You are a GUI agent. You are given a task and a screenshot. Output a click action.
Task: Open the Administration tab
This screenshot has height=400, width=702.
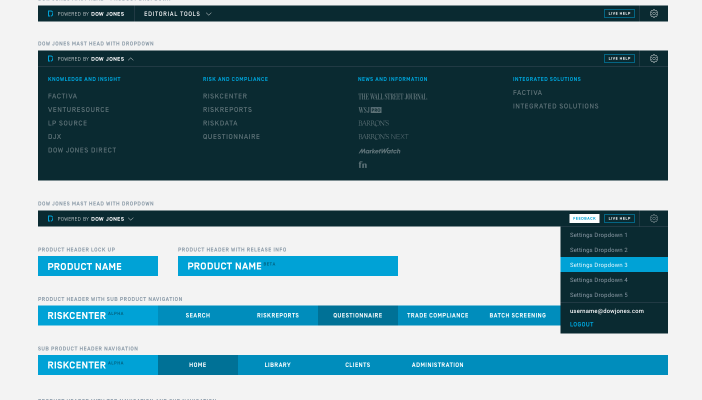click(x=437, y=365)
